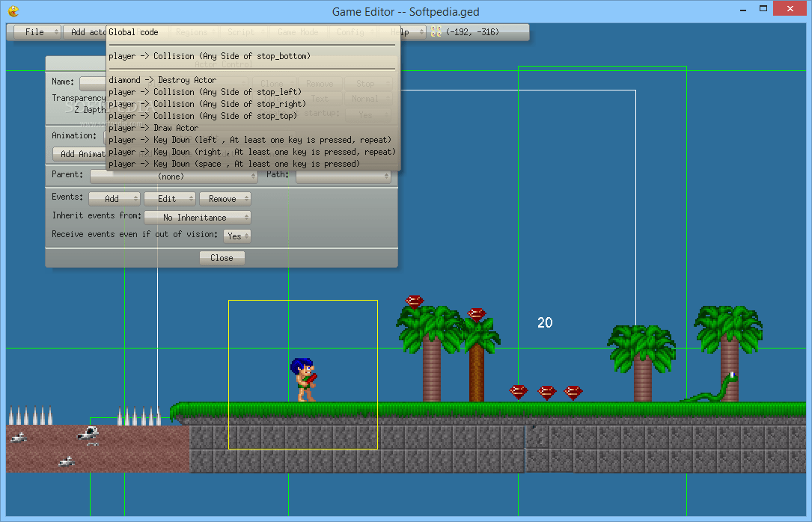Select the palm tree left of the snake
The image size is (812, 522).
(641, 363)
